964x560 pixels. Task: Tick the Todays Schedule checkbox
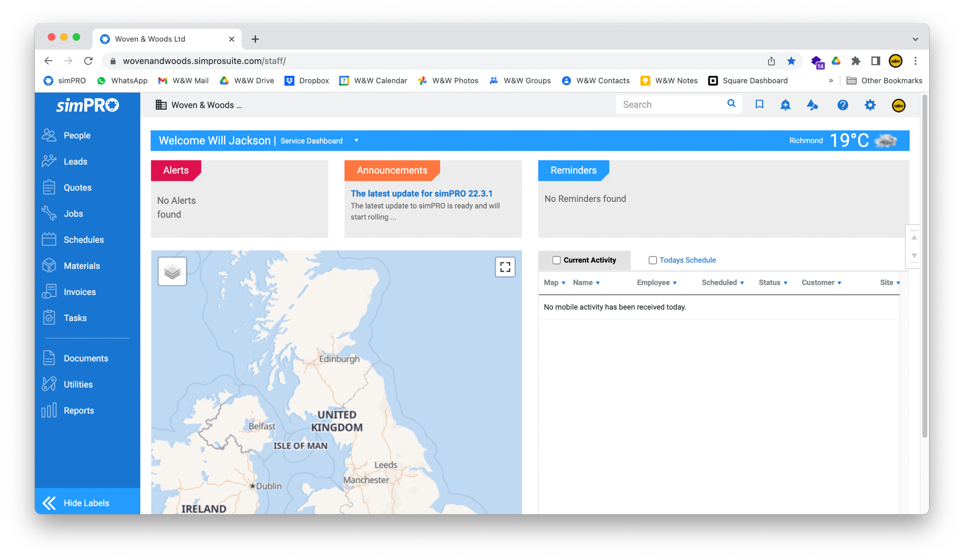click(x=652, y=260)
